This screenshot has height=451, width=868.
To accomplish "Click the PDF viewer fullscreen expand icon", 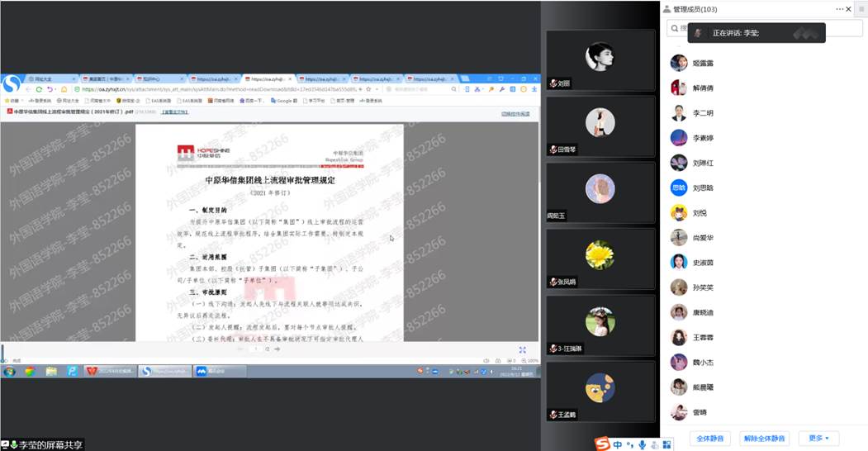I will click(523, 349).
